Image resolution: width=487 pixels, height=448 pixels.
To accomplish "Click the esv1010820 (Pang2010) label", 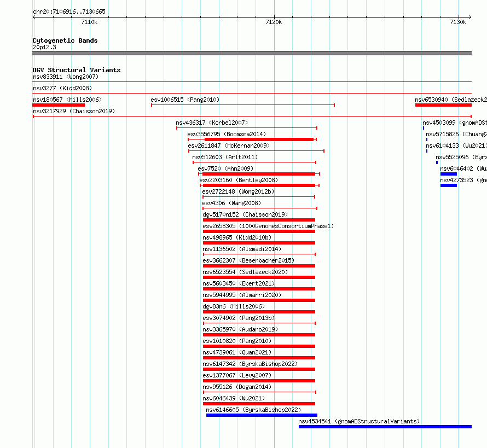I will point(237,341).
